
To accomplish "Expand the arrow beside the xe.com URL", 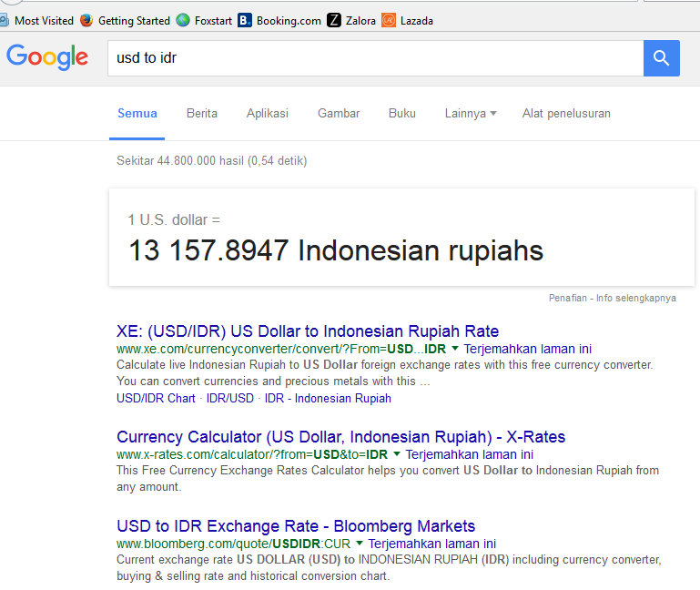I will 455,349.
